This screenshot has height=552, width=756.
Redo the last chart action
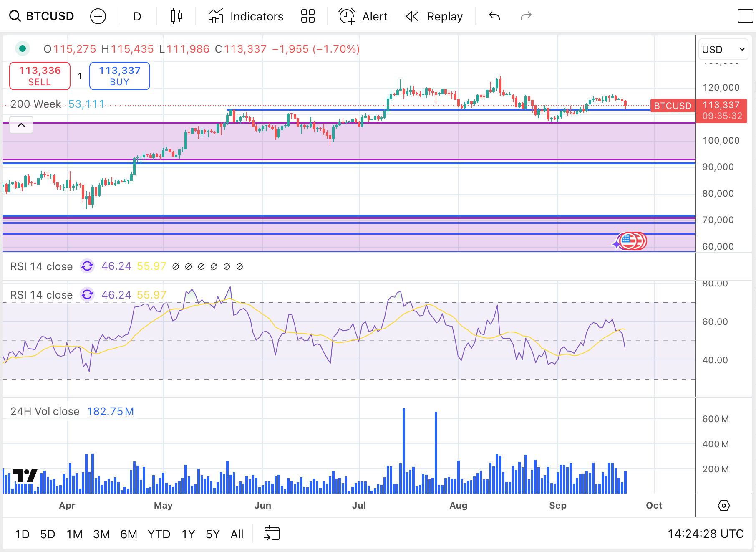point(526,16)
